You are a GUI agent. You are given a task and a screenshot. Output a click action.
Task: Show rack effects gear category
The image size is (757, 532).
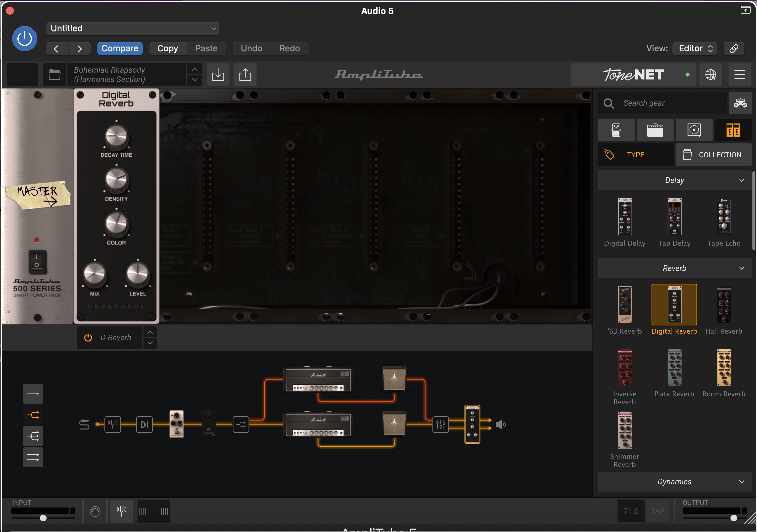click(733, 130)
